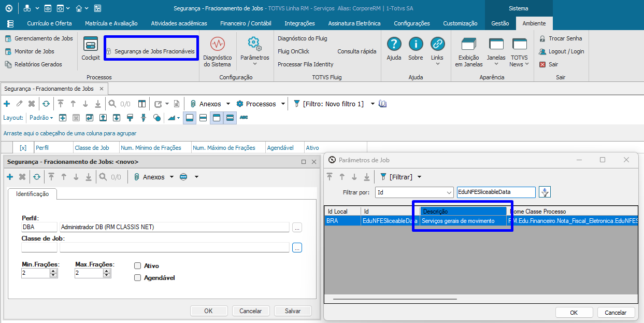Viewport: 644px width, 323px height.
Task: Open Exibição em Janelas
Action: click(x=469, y=52)
